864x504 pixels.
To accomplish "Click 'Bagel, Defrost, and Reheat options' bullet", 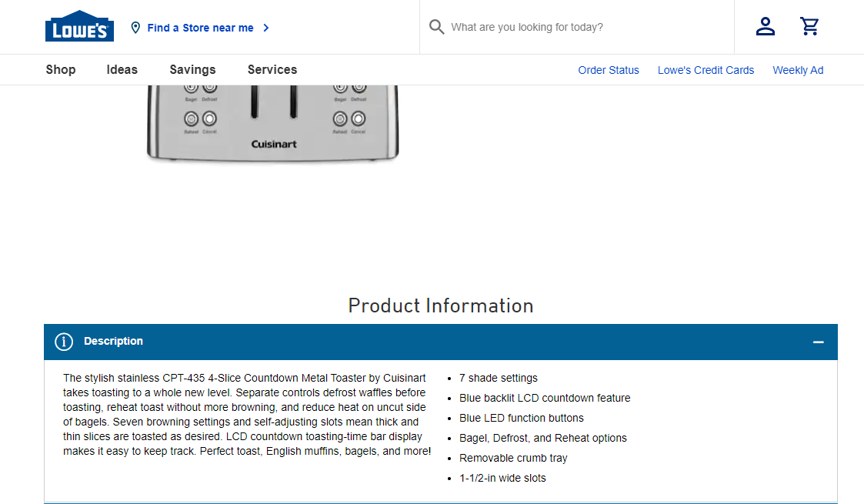I will [x=542, y=438].
